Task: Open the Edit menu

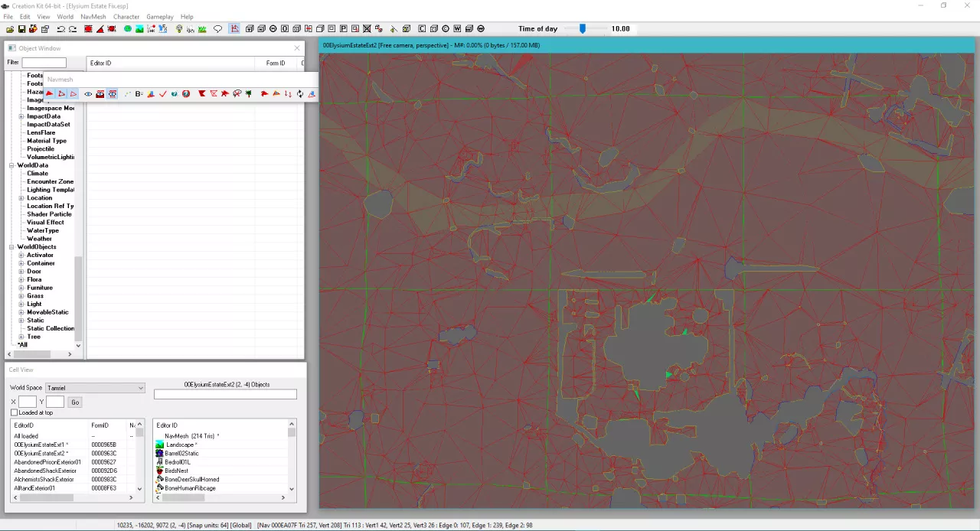Action: pos(25,17)
